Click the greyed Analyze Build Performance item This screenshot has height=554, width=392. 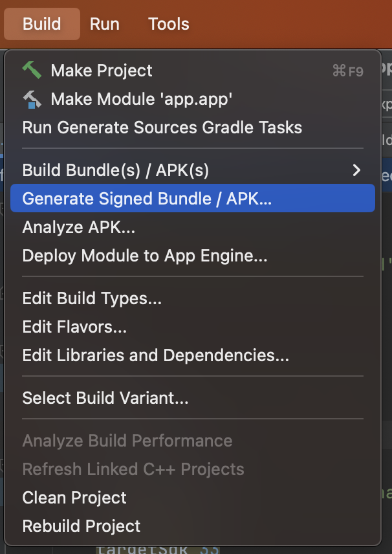[x=127, y=441]
